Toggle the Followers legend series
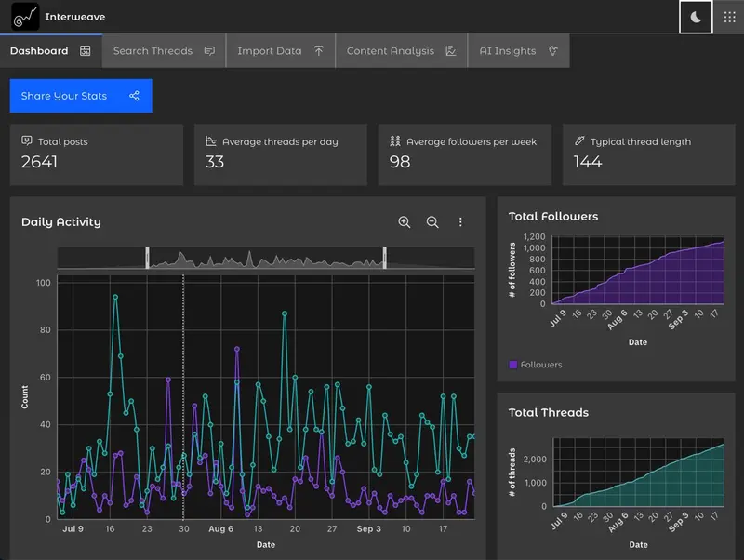This screenshot has width=744, height=560. click(535, 365)
